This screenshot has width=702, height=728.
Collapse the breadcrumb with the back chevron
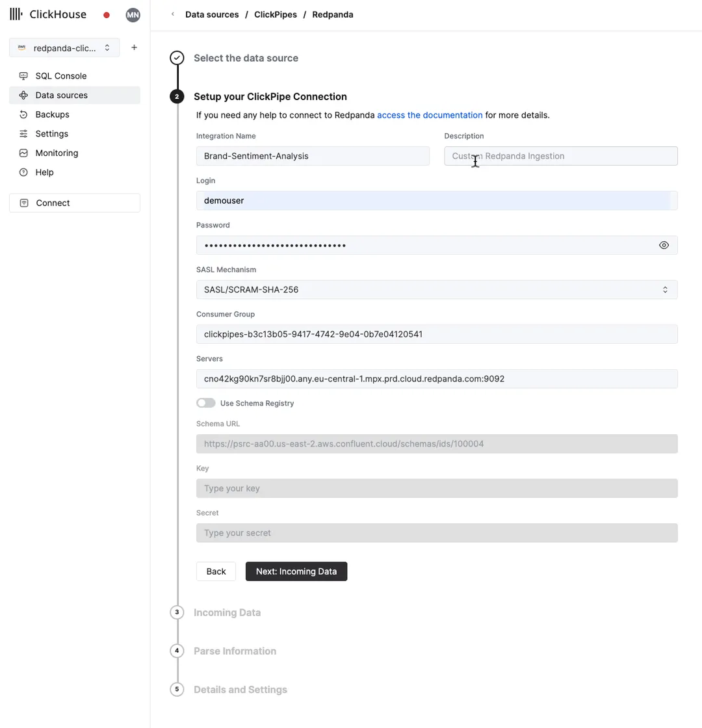(x=172, y=14)
